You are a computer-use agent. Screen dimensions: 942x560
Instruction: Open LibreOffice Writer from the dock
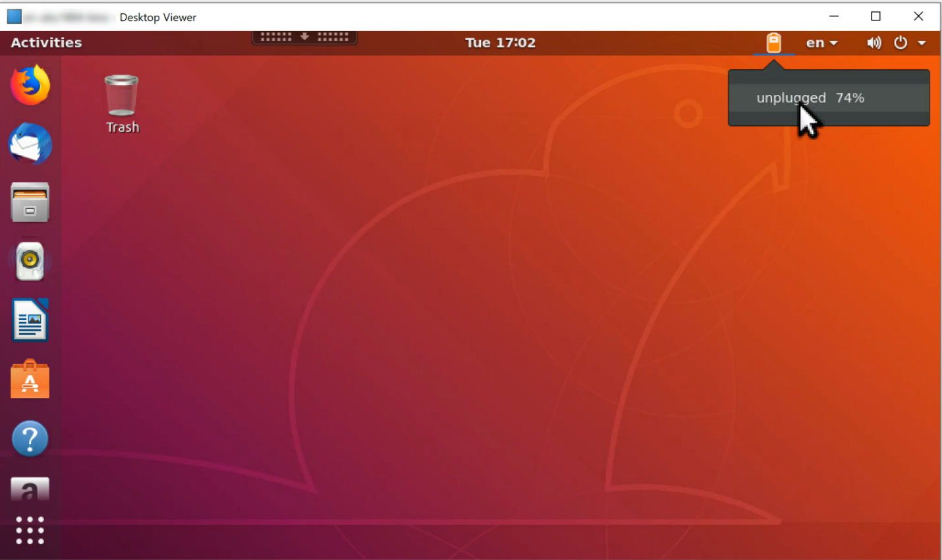click(x=30, y=320)
